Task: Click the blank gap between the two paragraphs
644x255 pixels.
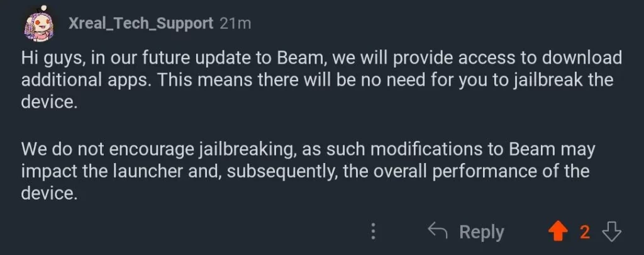Action: coord(321,125)
